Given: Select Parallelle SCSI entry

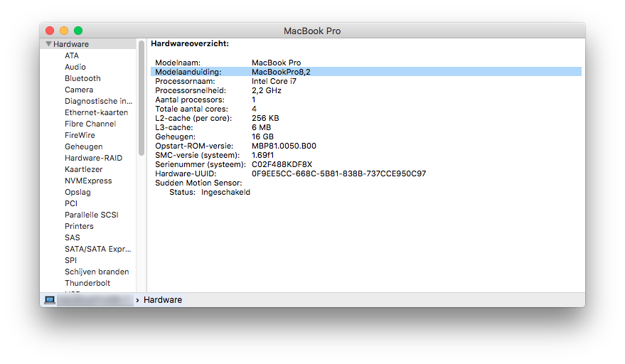Looking at the screenshot, I should click(92, 215).
